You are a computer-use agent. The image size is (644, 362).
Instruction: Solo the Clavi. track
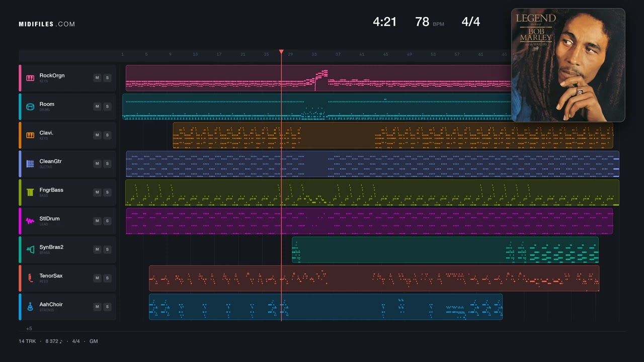[107, 135]
